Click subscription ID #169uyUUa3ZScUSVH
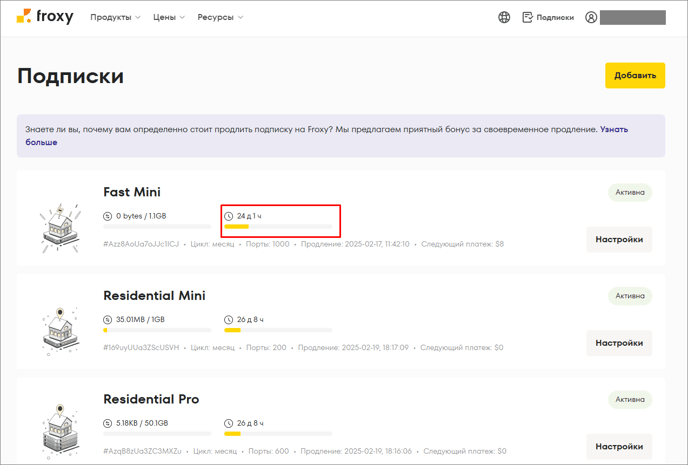Screen dimensions: 688x465 (141, 348)
